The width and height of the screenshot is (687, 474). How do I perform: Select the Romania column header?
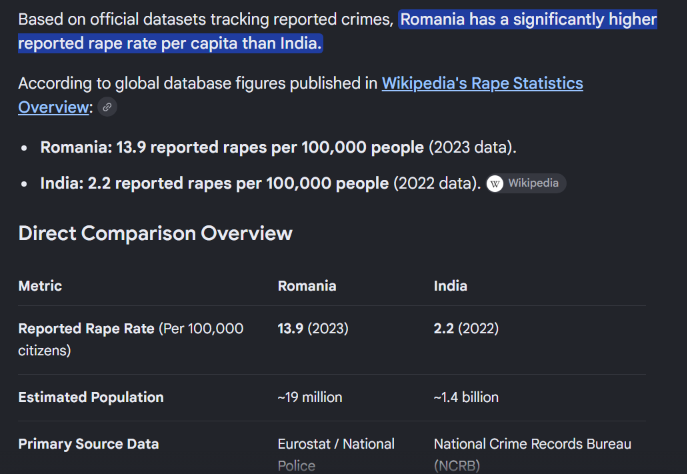(x=307, y=286)
